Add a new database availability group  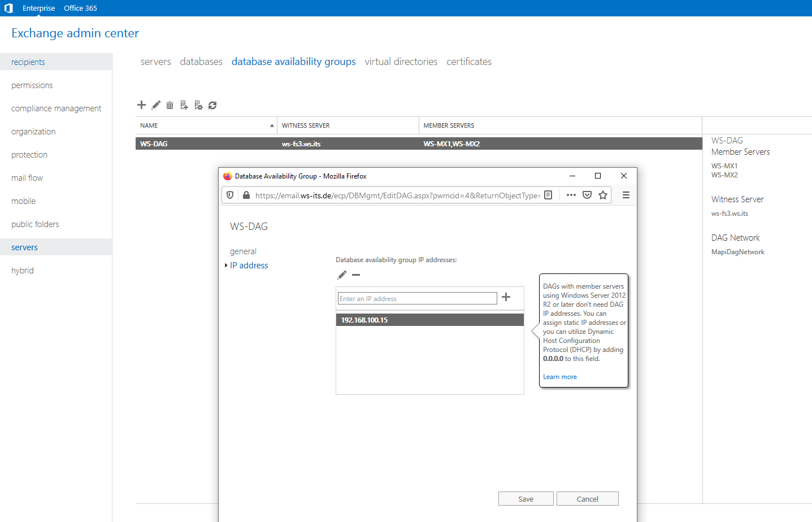click(x=141, y=105)
